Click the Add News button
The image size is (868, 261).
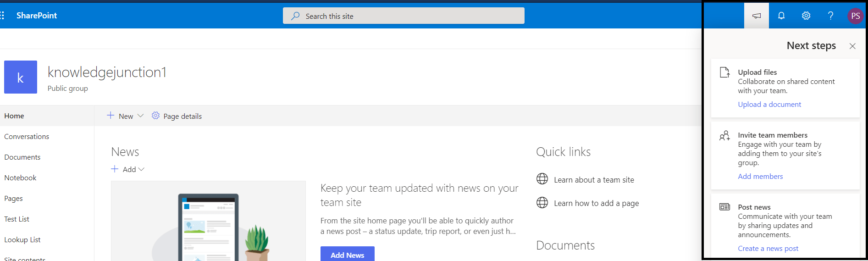pos(348,255)
